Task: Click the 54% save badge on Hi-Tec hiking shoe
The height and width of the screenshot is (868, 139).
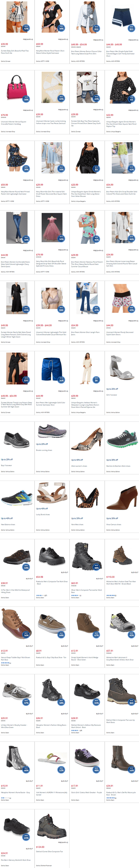Action: pos(26,568)
